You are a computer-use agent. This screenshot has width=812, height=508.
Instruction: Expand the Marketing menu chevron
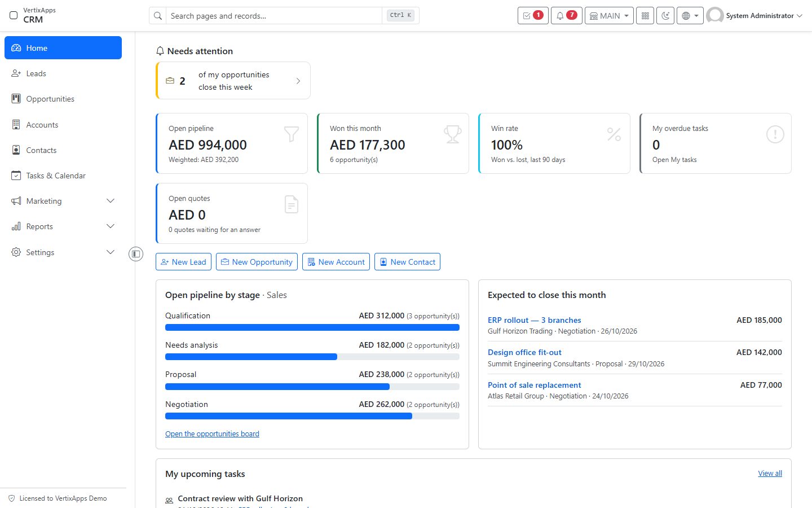pyautogui.click(x=111, y=201)
